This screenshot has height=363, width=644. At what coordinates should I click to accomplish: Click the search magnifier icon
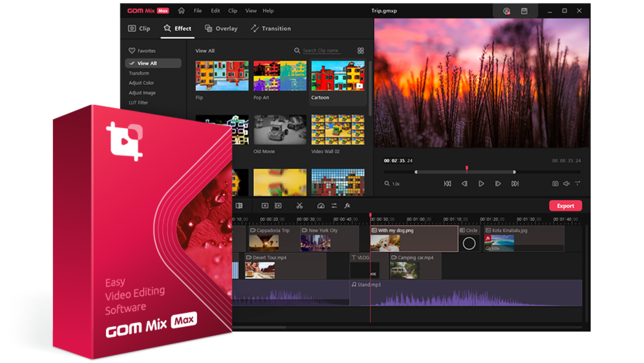point(297,50)
